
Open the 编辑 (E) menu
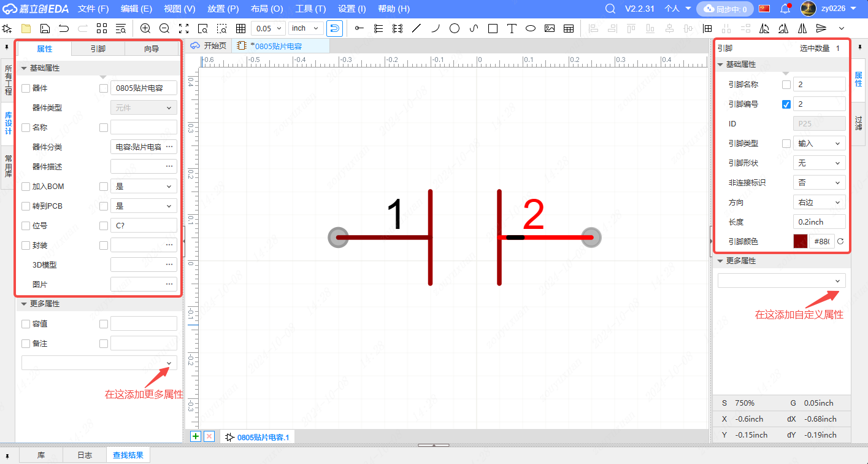(x=136, y=9)
